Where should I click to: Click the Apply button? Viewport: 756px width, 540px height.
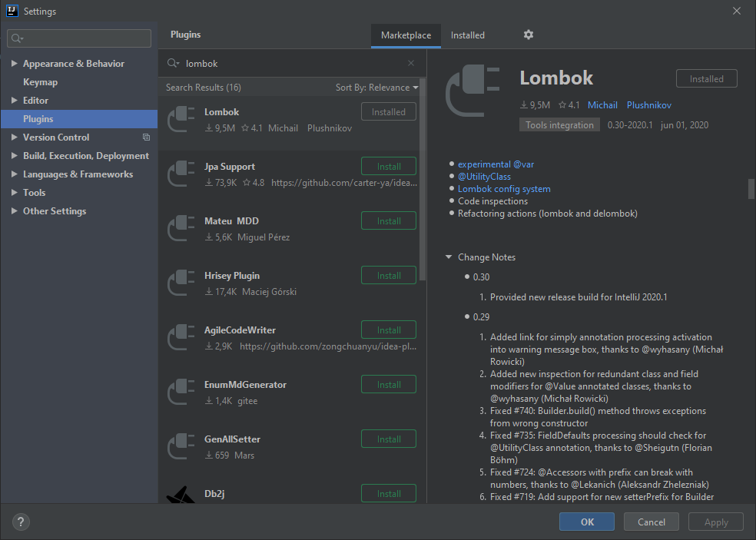point(716,522)
